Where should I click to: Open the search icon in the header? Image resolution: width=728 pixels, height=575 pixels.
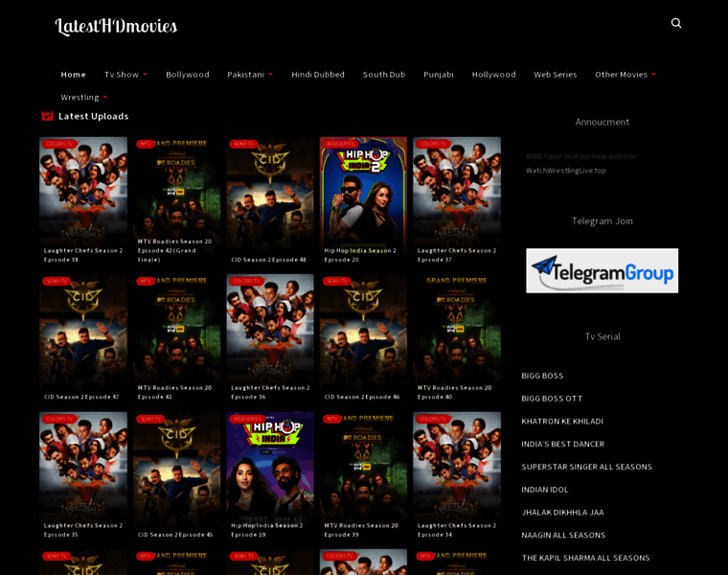pos(676,23)
